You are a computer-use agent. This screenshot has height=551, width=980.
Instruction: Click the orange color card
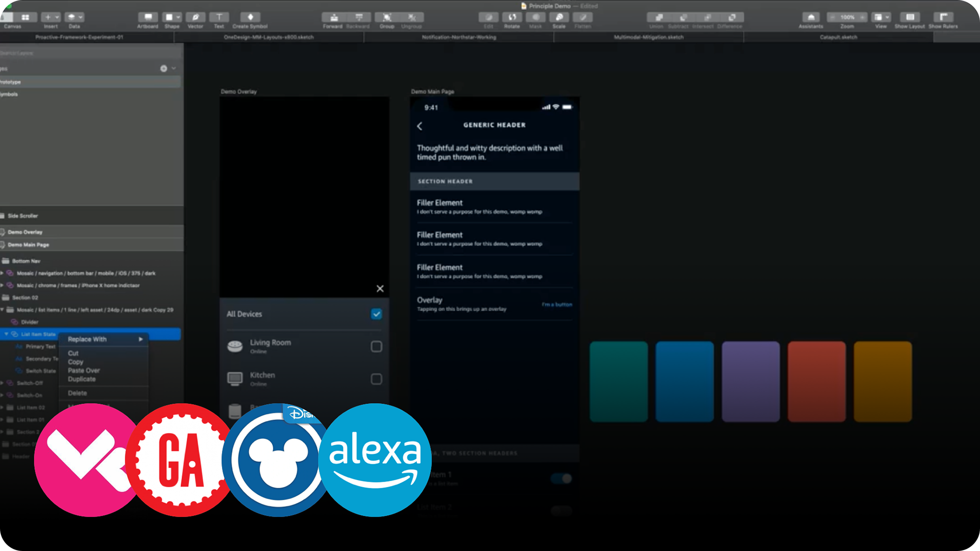[x=883, y=382]
